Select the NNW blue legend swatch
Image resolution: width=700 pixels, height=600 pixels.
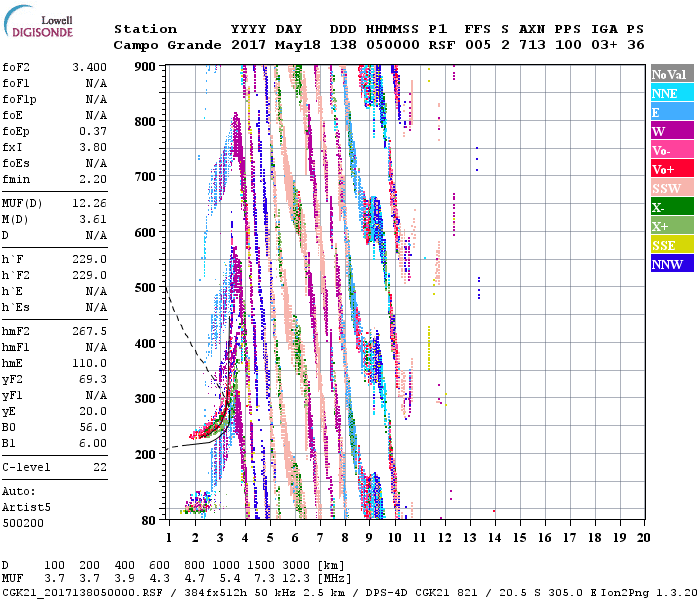[672, 263]
